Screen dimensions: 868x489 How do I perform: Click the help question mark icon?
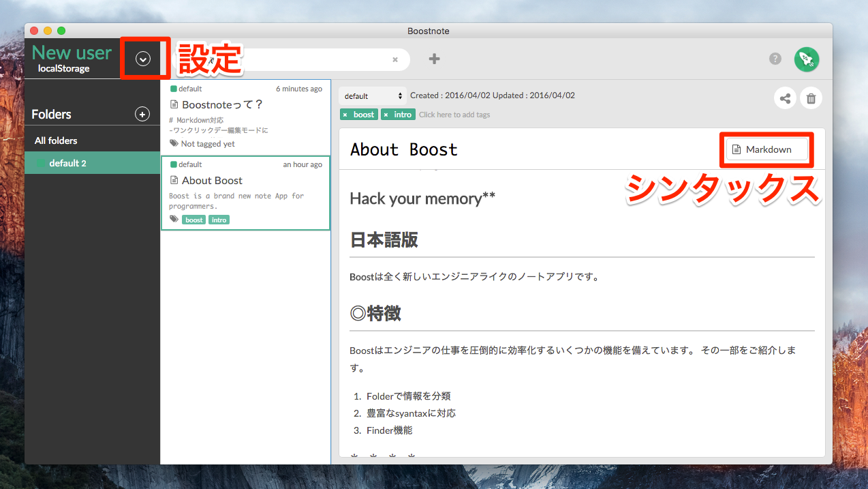(775, 59)
